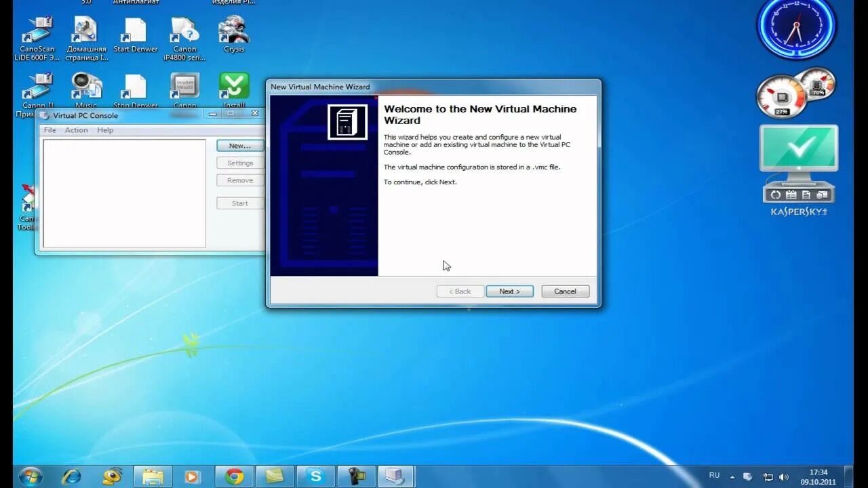Viewport: 868px width, 488px height.
Task: Click the RU language indicator
Action: pos(714,476)
